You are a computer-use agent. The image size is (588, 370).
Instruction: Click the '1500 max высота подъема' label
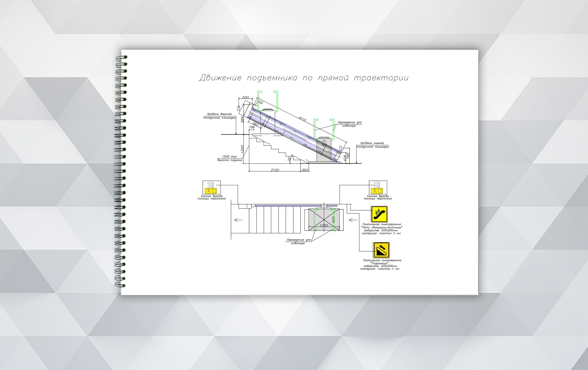tap(230, 158)
